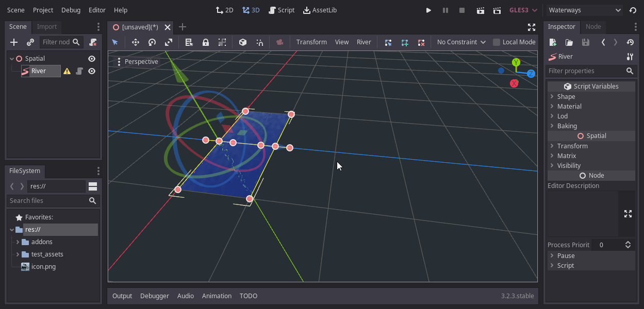Image resolution: width=644 pixels, height=309 pixels.
Task: Toggle visibility of the Spatial node
Action: click(x=92, y=59)
